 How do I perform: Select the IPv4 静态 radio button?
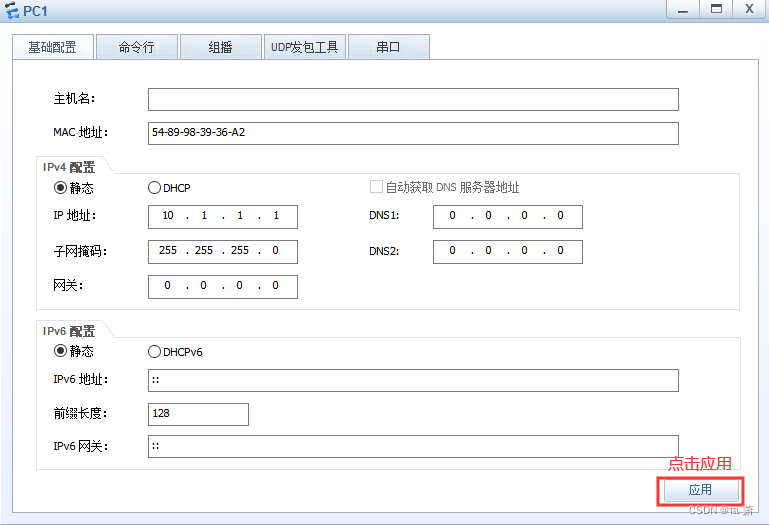(x=60, y=188)
